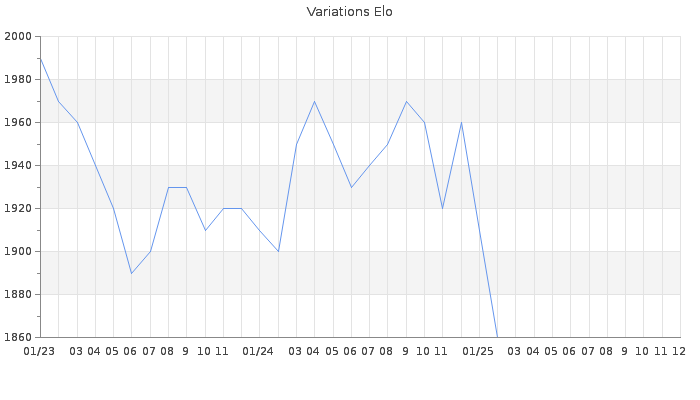The height and width of the screenshot is (400, 700).
Task: Click the line's 1900 low point before 01/24
Action: [x=278, y=251]
